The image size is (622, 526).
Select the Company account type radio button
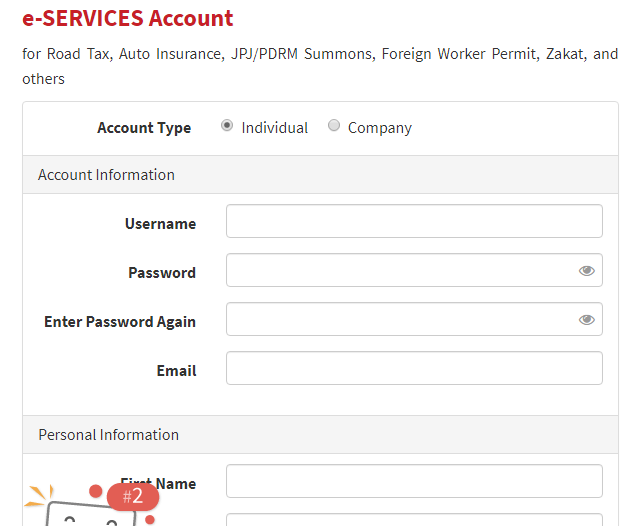tap(334, 125)
